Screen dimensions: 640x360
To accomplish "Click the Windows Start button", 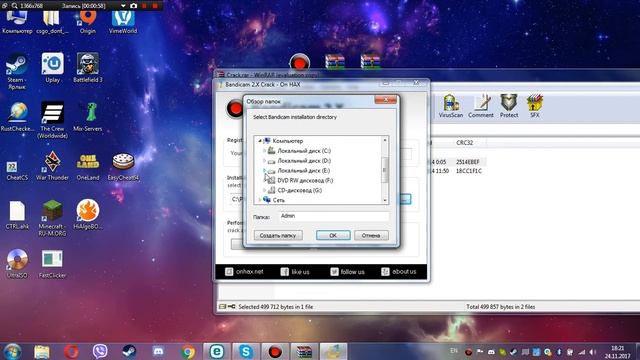I will click(13, 351).
